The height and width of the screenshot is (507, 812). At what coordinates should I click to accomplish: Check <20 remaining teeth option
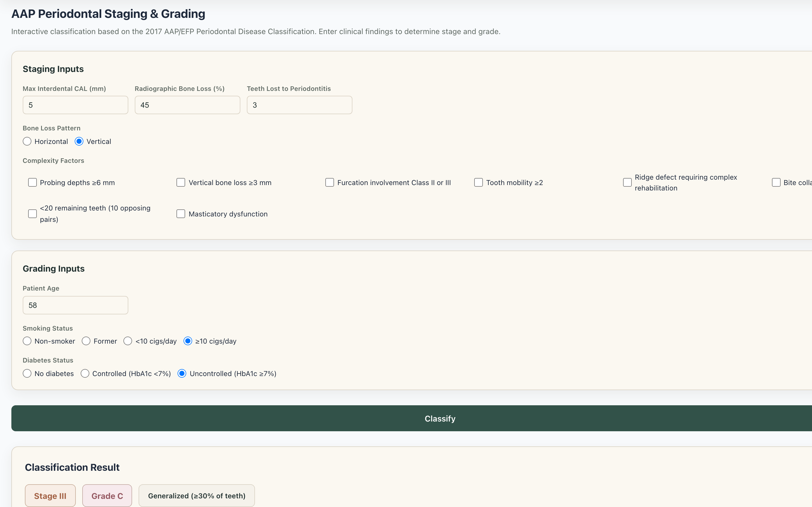[x=32, y=214]
